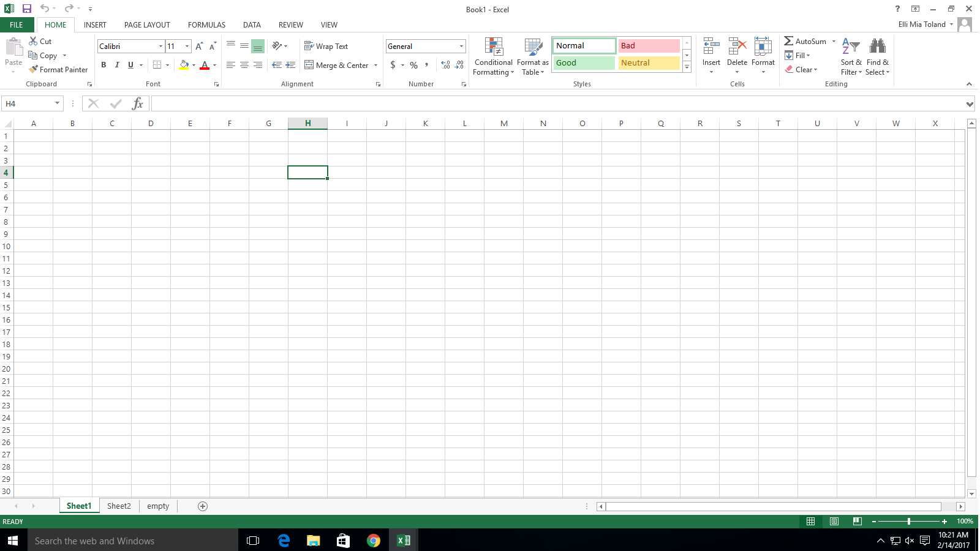This screenshot has height=551, width=980.
Task: Increase decimal places
Action: (x=446, y=65)
